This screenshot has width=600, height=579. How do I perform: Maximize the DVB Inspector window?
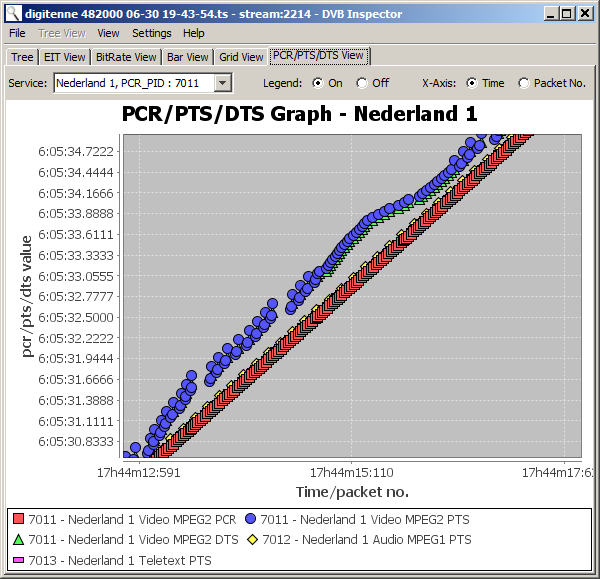[x=567, y=13]
